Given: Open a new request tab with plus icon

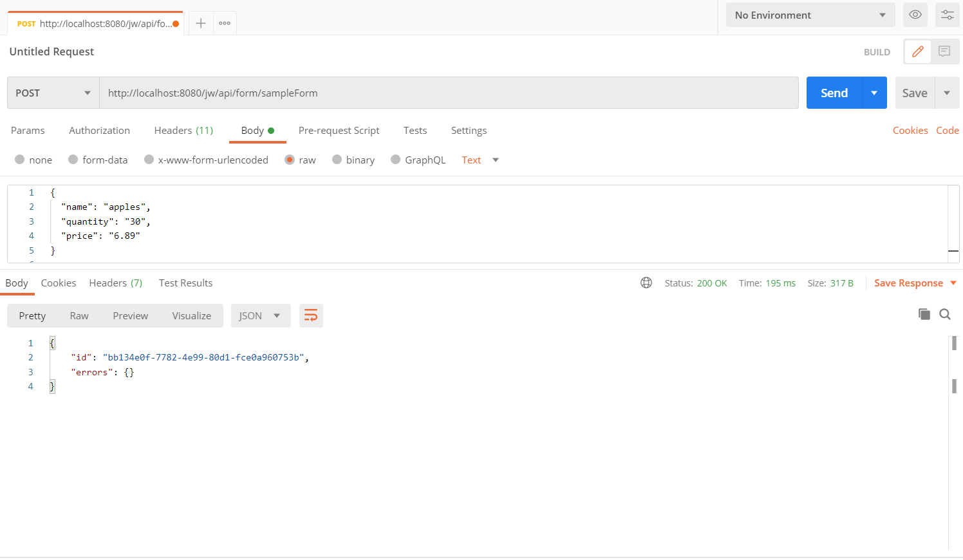Looking at the screenshot, I should click(201, 23).
